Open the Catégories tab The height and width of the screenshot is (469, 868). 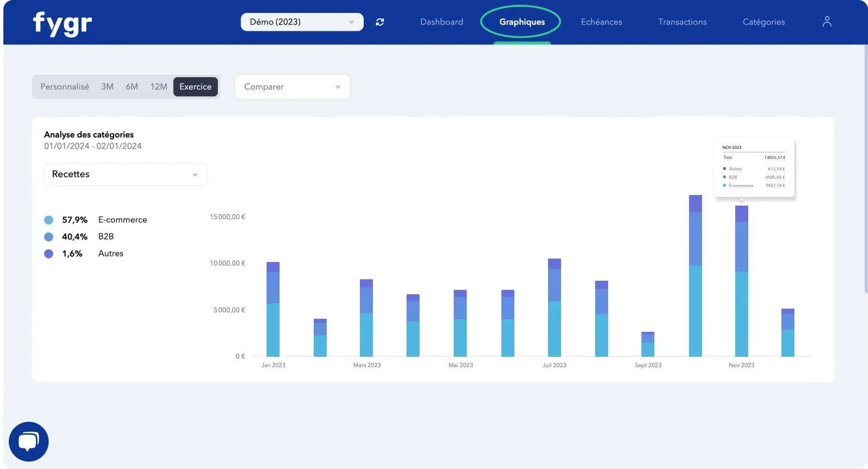[764, 22]
